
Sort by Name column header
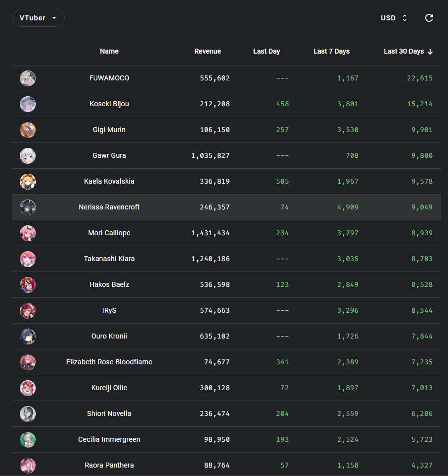pyautogui.click(x=109, y=51)
